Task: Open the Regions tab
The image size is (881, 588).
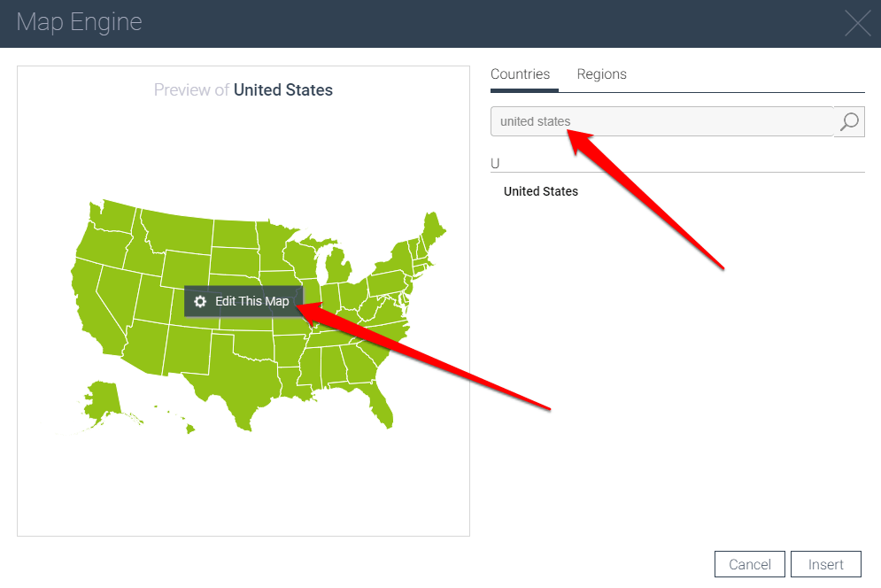Action: point(601,74)
